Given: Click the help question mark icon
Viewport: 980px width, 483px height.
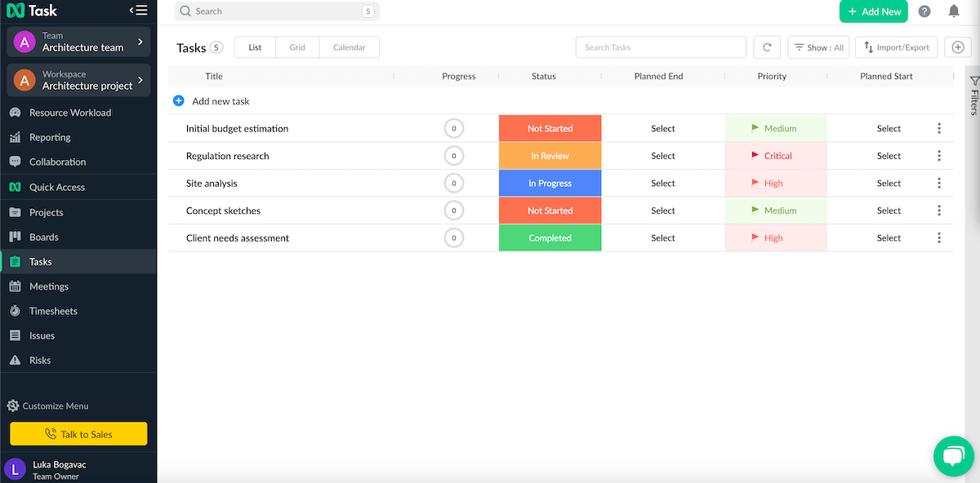Looking at the screenshot, I should (924, 11).
